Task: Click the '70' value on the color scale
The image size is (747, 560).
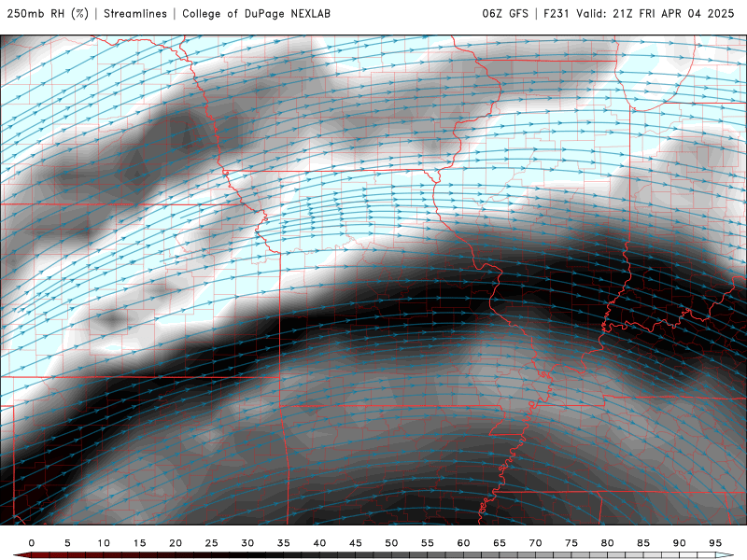Action: pos(535,543)
